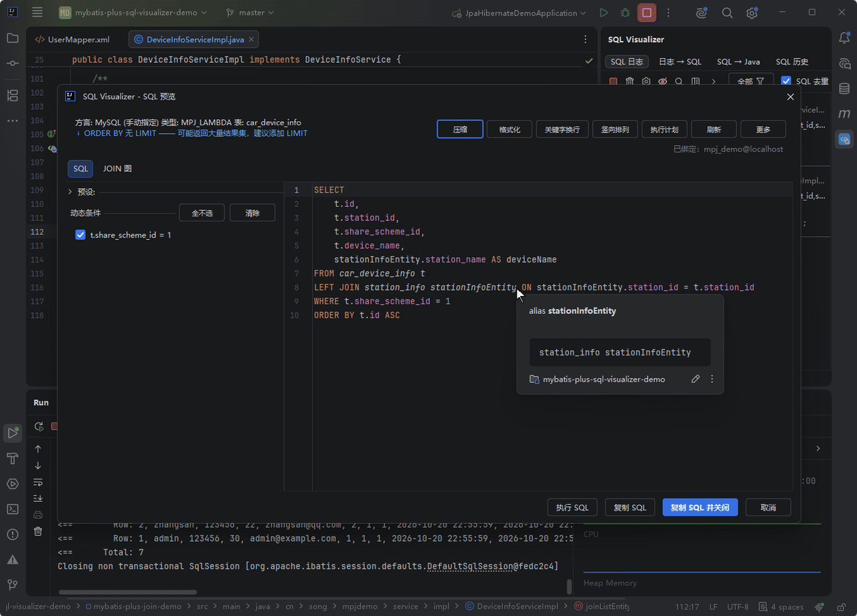Toggle the crossed-eye visibility icon in SQL Visualizer
Viewport: 857px width, 616px height.
coord(663,81)
